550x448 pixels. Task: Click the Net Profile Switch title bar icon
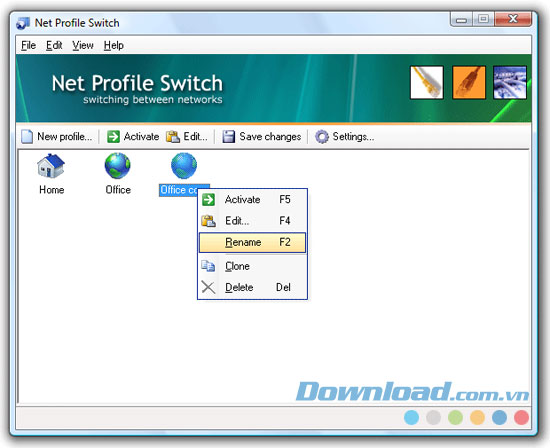pyautogui.click(x=23, y=23)
